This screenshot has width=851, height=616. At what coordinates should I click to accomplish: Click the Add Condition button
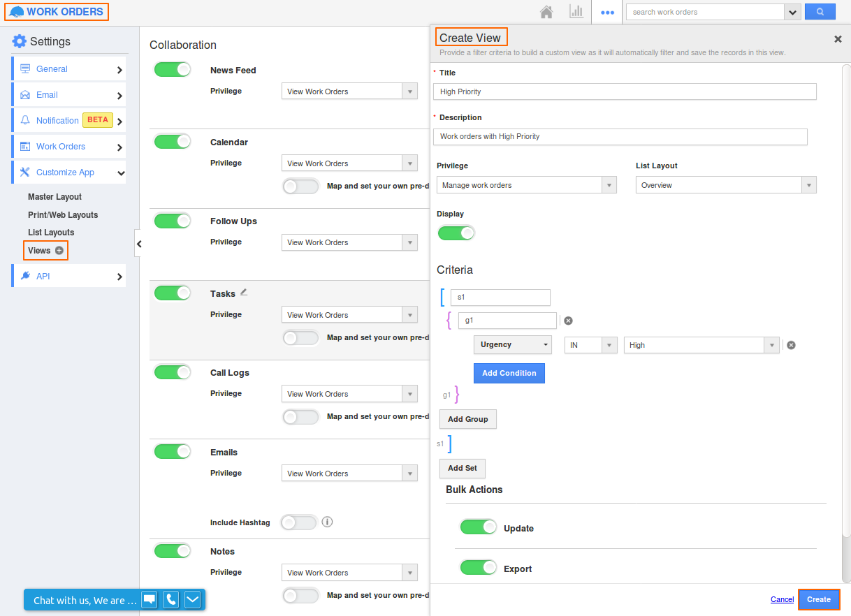click(x=509, y=373)
